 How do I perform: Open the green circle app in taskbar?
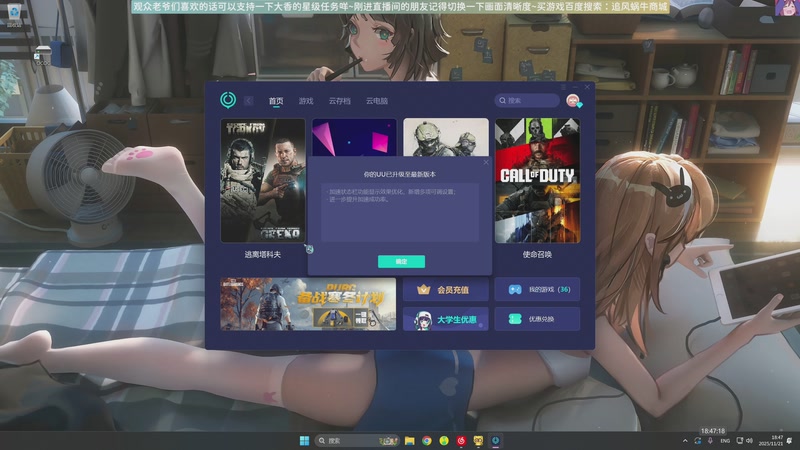(x=444, y=441)
